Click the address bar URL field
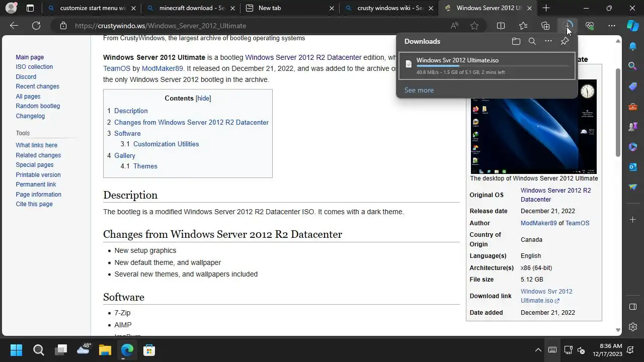The height and width of the screenshot is (362, 644). [x=257, y=26]
